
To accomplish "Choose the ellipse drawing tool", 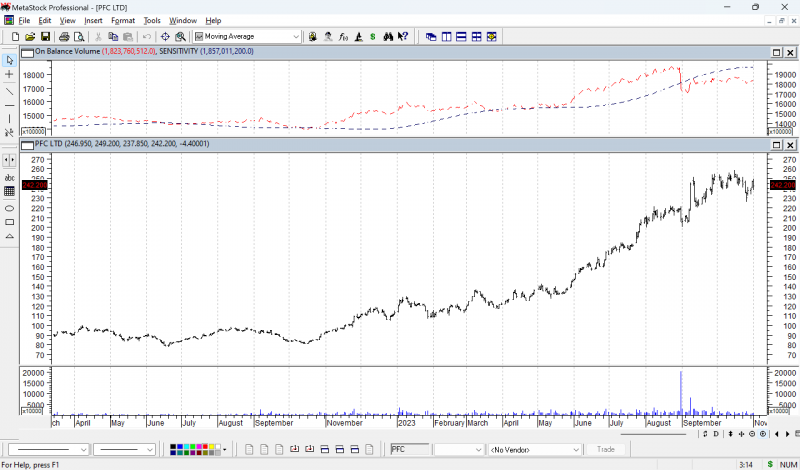I will 9,207.
